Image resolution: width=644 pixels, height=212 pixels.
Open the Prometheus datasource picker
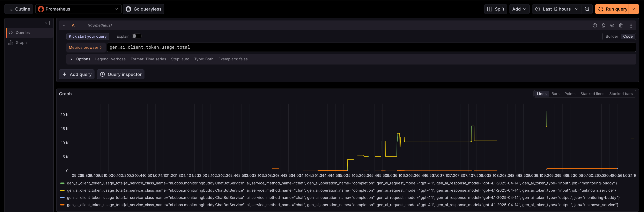[78, 9]
